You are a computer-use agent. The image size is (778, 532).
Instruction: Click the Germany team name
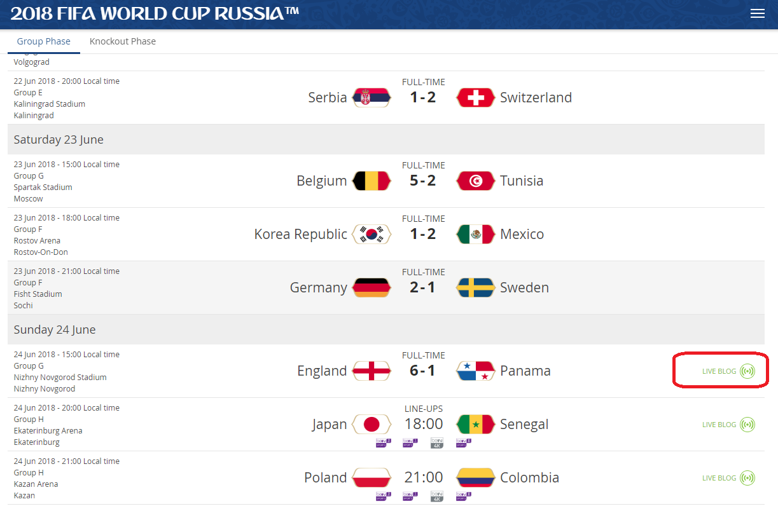tap(318, 287)
